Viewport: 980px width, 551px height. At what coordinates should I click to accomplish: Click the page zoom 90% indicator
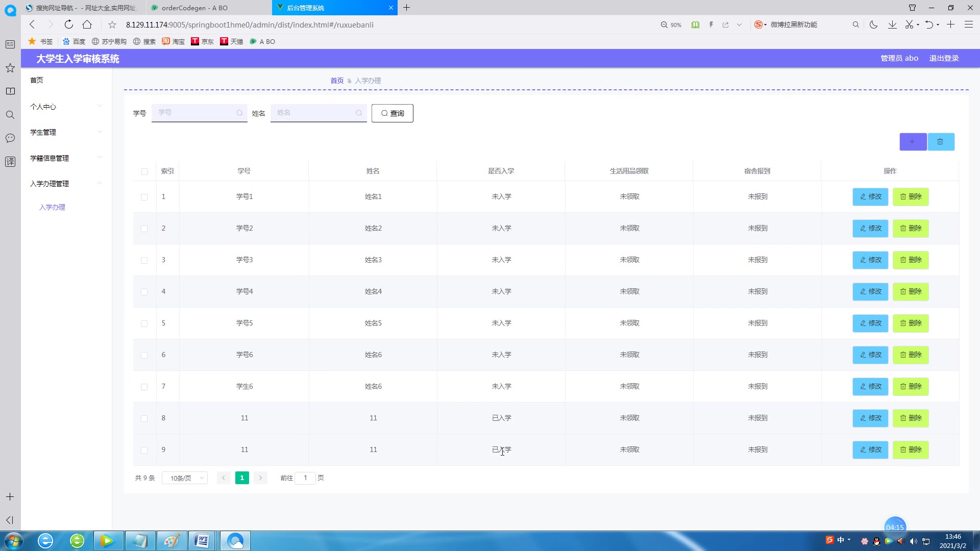tap(671, 24)
